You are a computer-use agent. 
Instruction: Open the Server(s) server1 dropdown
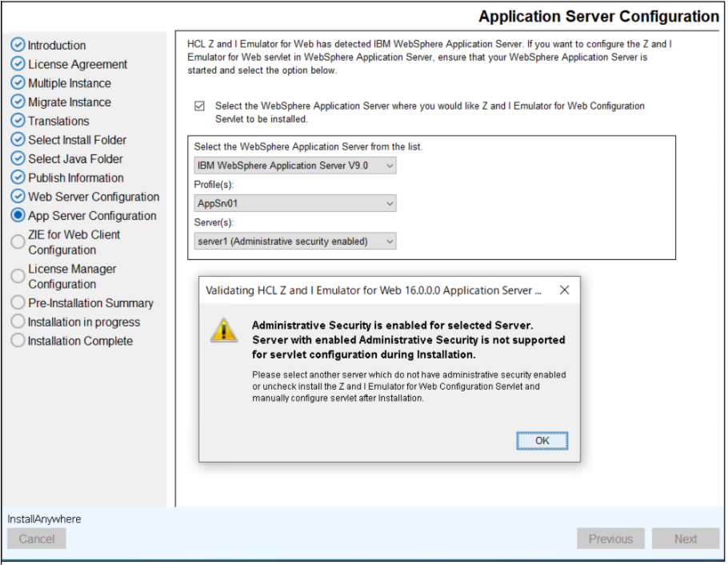[295, 242]
